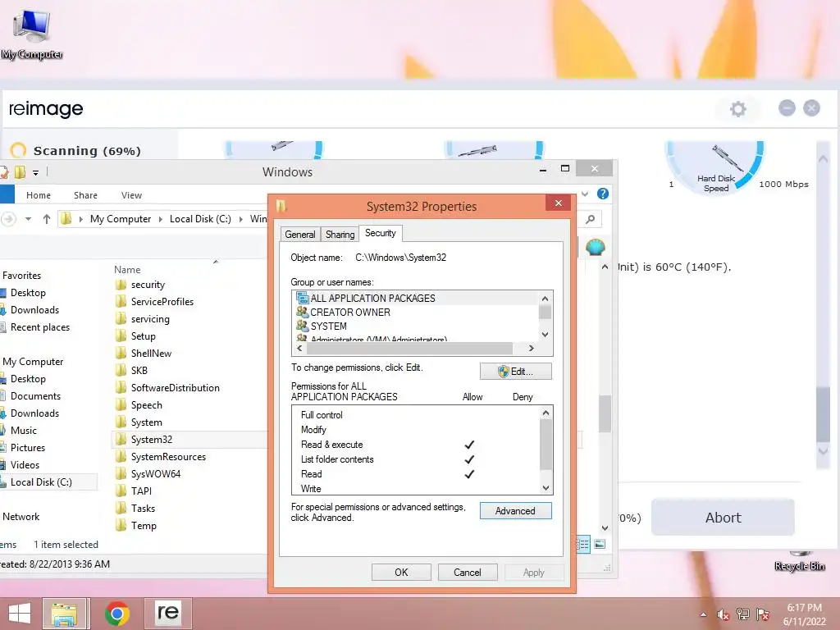Click the Apply button

(x=533, y=572)
